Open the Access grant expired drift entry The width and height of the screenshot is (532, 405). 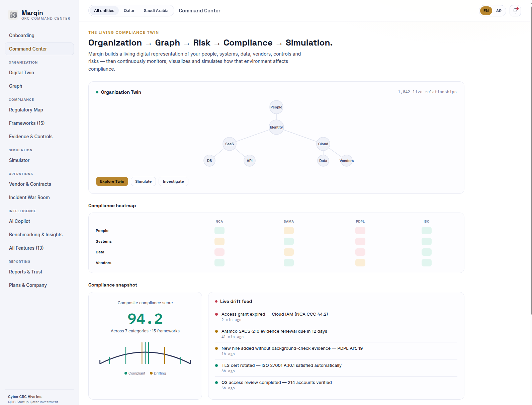point(336,317)
